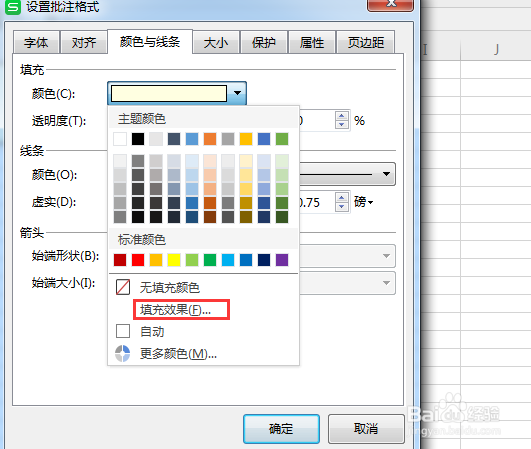This screenshot has width=531, height=449.
Task: Open the 保护 tab
Action: [264, 42]
